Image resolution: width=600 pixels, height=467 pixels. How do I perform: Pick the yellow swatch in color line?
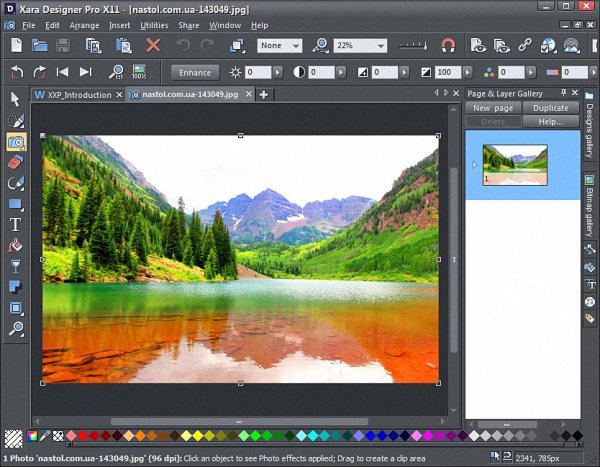198,436
